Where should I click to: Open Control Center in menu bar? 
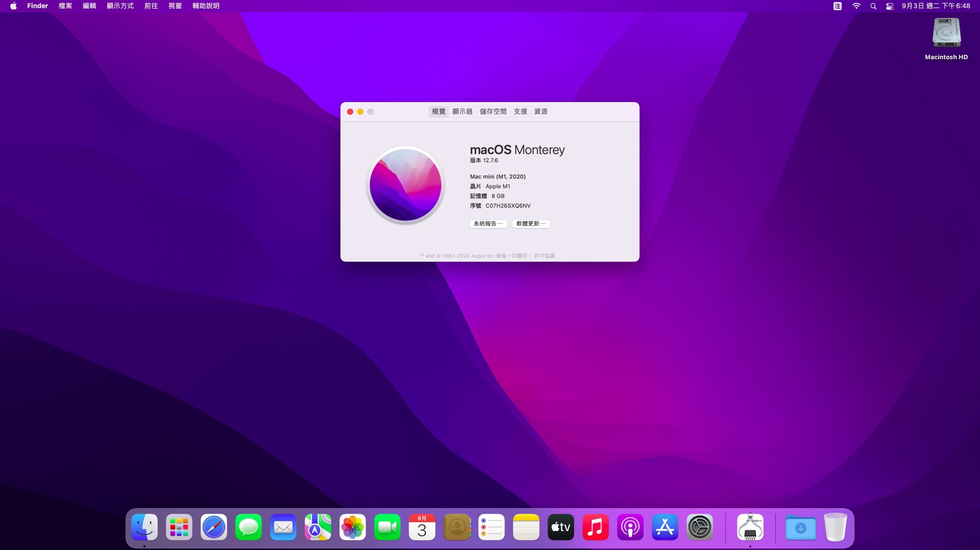click(x=890, y=6)
